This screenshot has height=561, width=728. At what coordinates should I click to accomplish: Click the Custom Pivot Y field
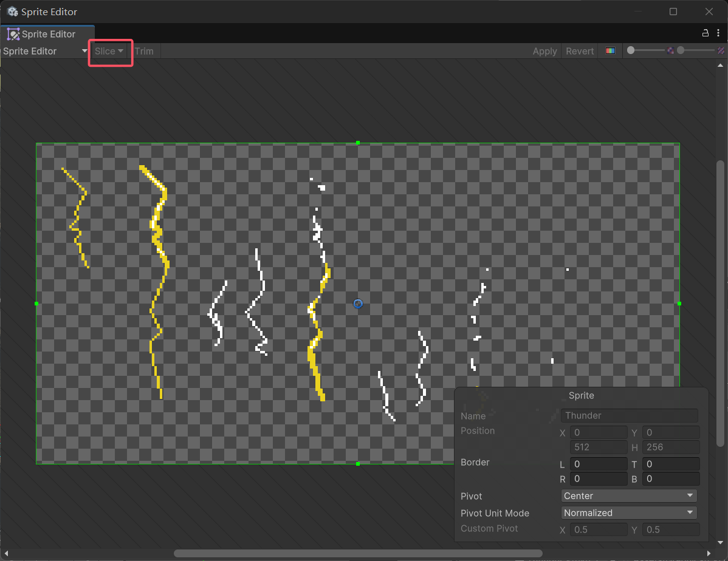tap(671, 529)
